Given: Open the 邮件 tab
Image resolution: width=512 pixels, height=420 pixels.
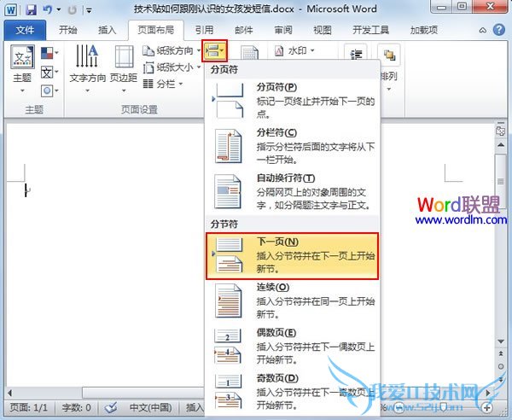Looking at the screenshot, I should (244, 30).
